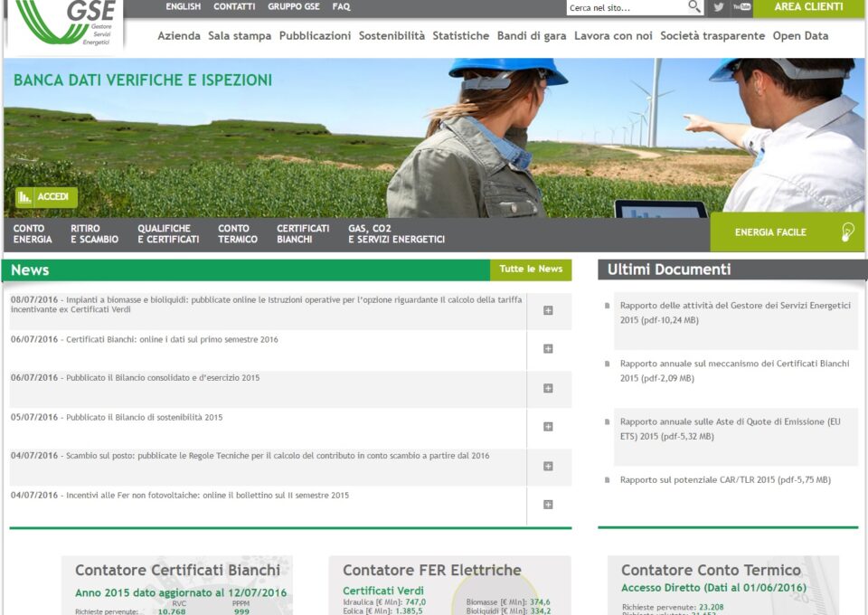Select the CERTIFICATI BIANCHI tab
Image resolution: width=868 pixels, height=615 pixels.
pos(303,233)
